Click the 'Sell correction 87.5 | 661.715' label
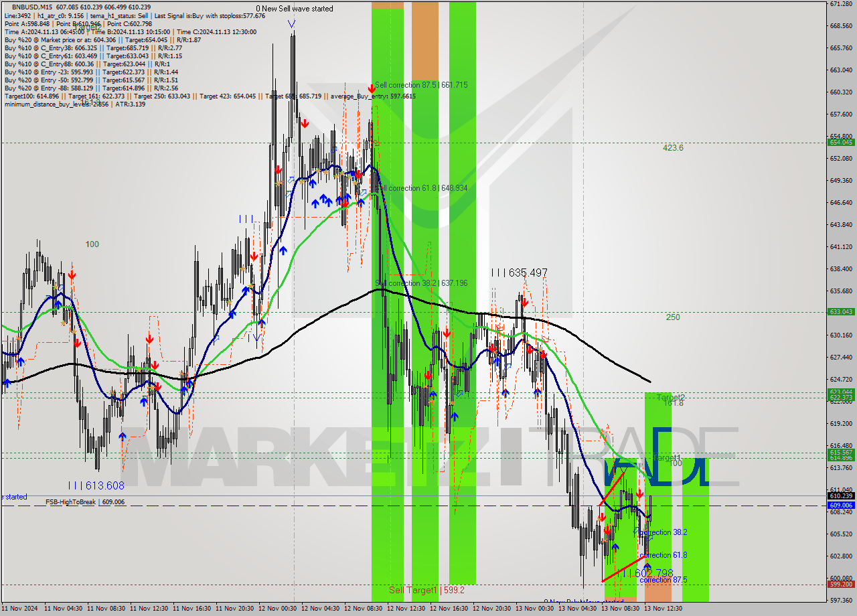The image size is (857, 616). [421, 85]
